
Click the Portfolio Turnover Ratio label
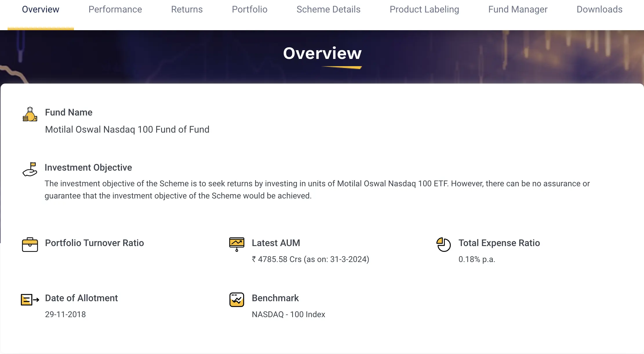pos(94,243)
